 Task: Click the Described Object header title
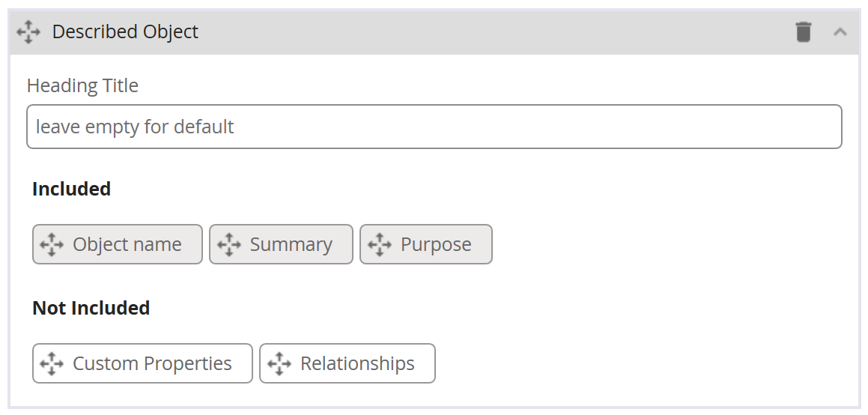tap(125, 32)
